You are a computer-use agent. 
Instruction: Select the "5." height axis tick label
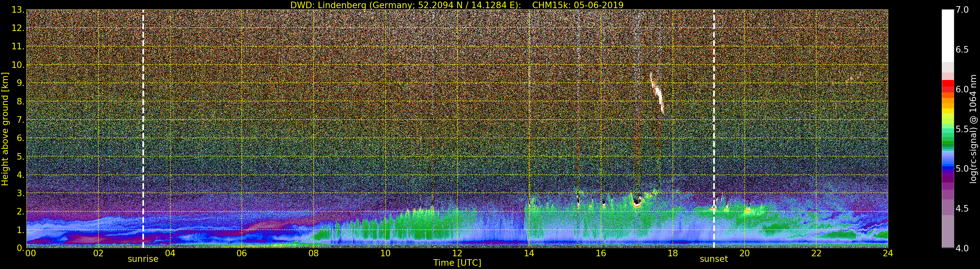[21, 156]
